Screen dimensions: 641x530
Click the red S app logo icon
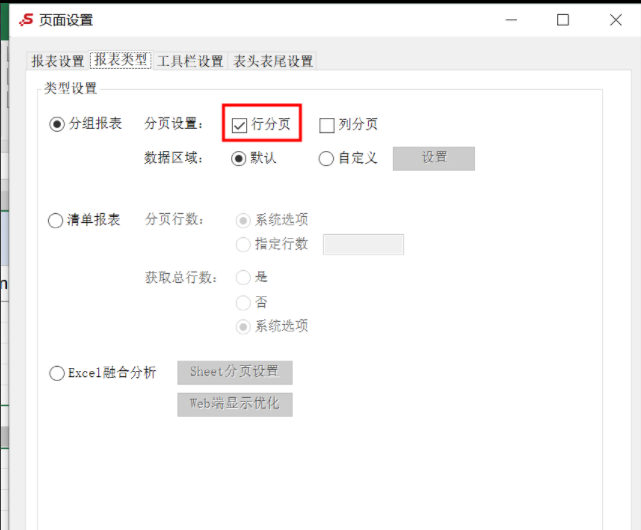pos(27,20)
